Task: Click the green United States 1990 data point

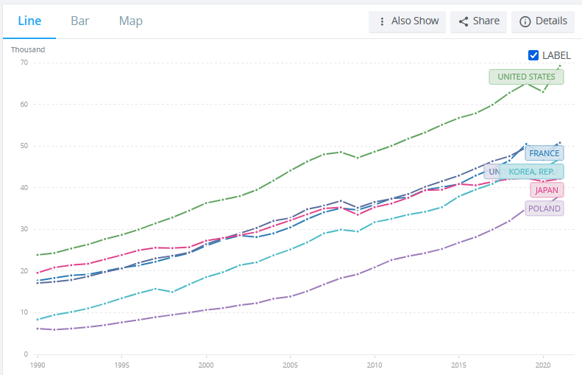Action: (37, 255)
